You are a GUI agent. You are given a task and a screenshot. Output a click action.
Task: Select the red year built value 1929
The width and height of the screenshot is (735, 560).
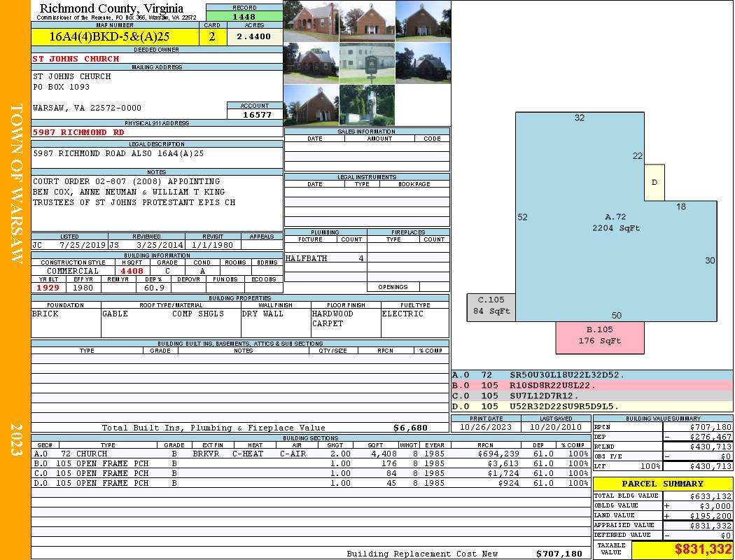point(48,288)
